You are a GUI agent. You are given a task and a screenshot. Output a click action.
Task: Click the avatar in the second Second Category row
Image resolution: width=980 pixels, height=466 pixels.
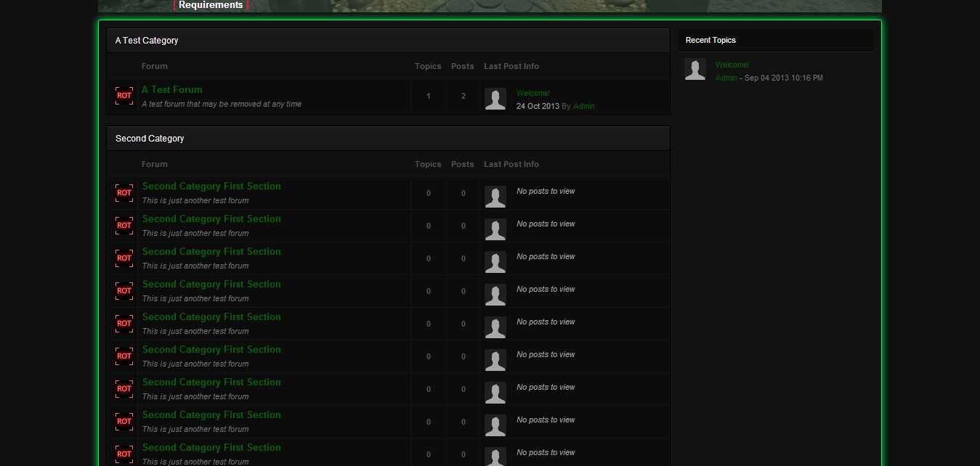(x=495, y=230)
